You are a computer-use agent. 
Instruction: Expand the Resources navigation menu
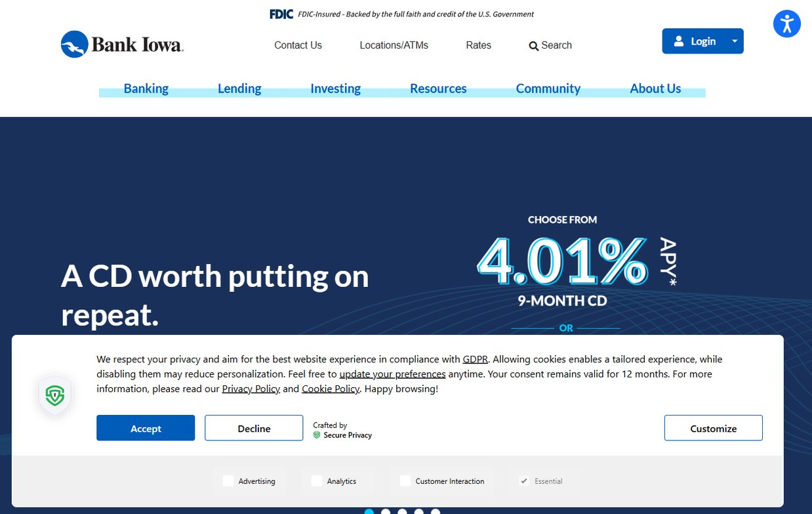pyautogui.click(x=438, y=89)
